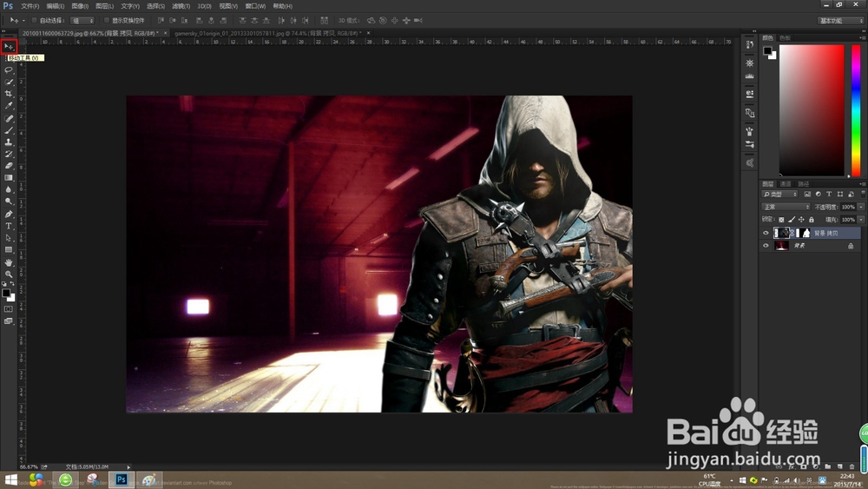Screen dimensions: 868x489
Task: Open the blend mode 正常 dropdown
Action: coord(786,207)
